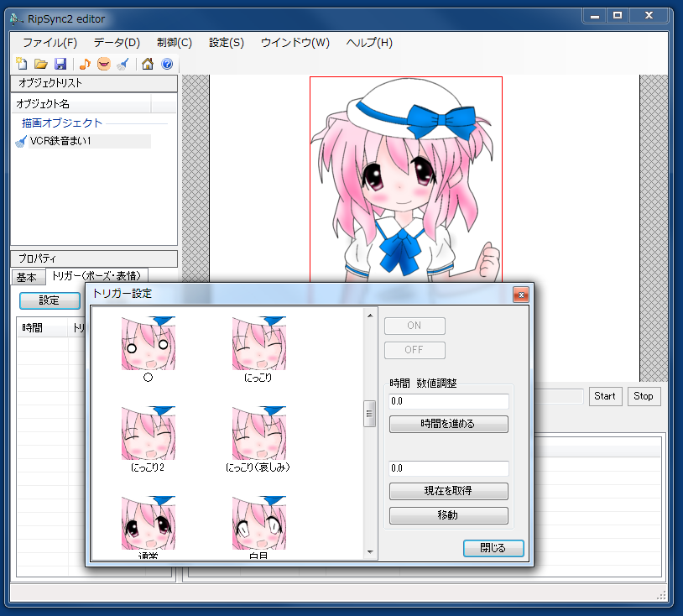This screenshot has height=616, width=683.
Task: Click the open folder toolbar icon
Action: (41, 64)
